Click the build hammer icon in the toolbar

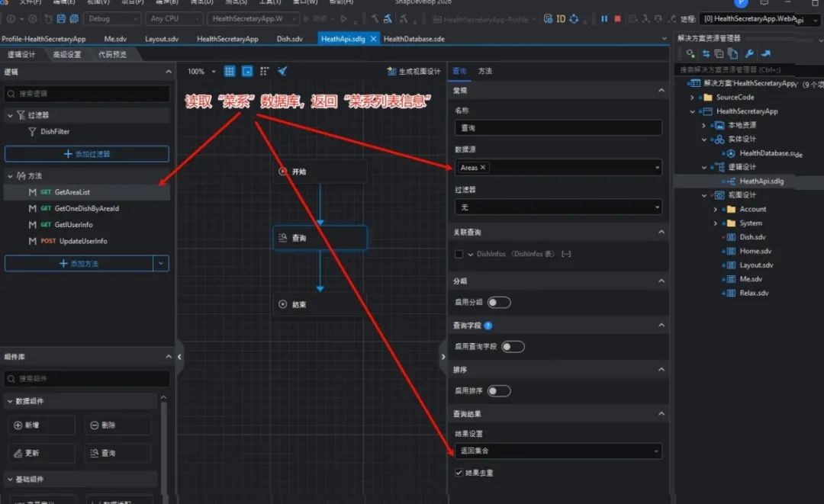tap(375, 19)
